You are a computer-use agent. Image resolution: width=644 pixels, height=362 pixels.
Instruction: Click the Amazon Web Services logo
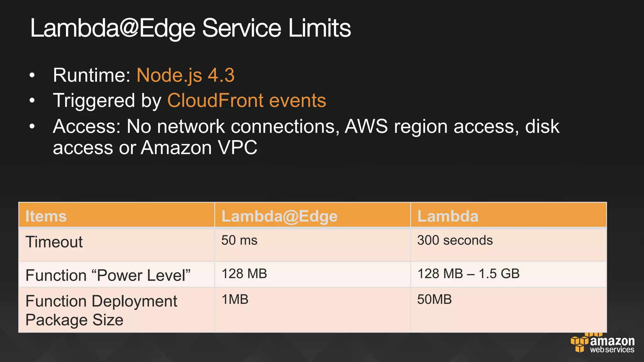coord(602,344)
